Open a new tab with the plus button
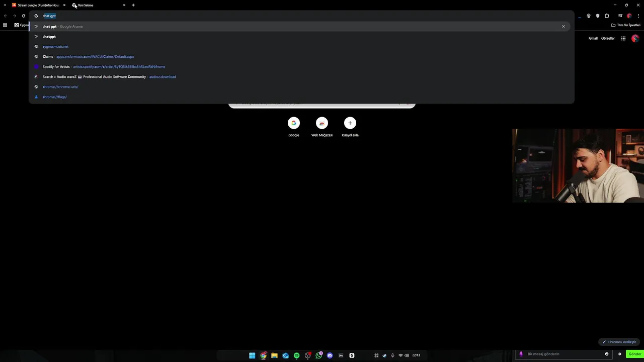This screenshot has width=644, height=362. 133,5
